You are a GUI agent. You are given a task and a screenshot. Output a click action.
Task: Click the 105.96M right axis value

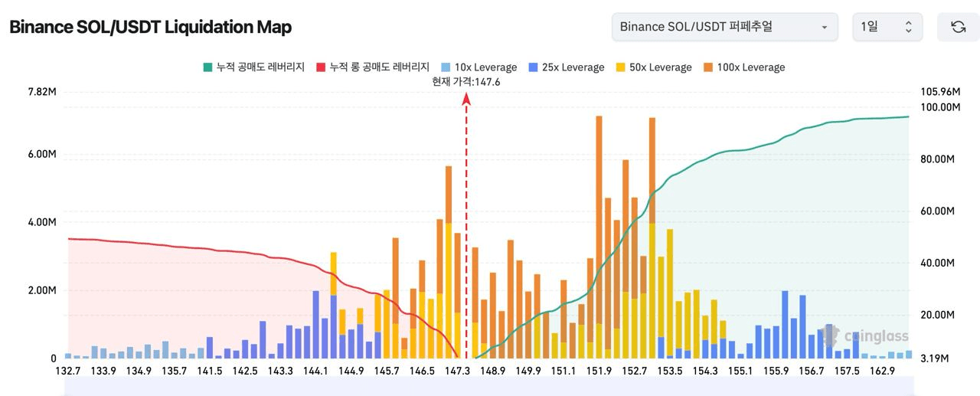tap(940, 92)
